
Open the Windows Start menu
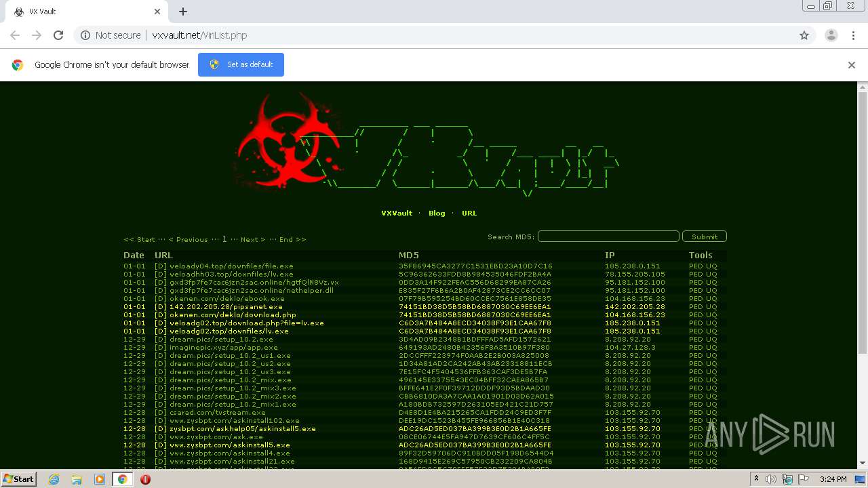(x=18, y=479)
